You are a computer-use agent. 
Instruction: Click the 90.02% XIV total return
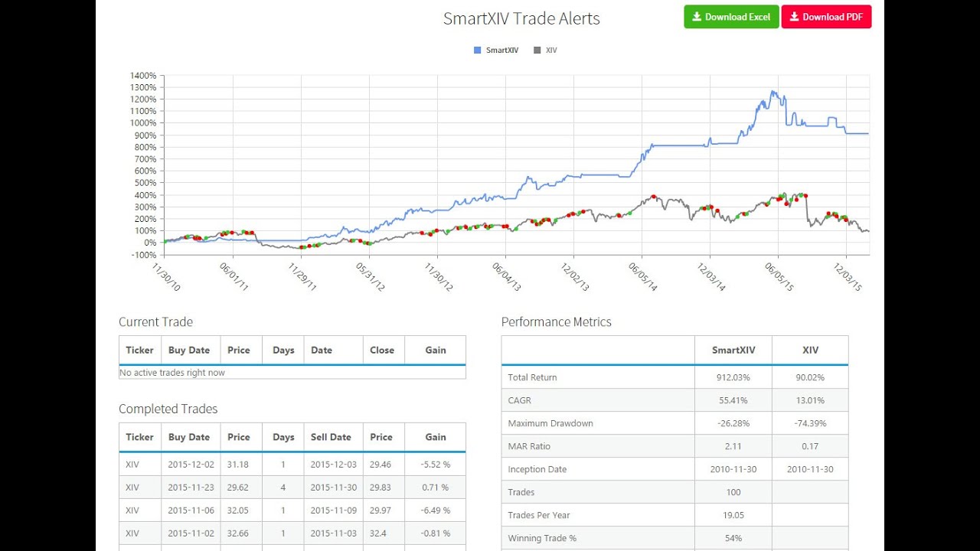810,377
